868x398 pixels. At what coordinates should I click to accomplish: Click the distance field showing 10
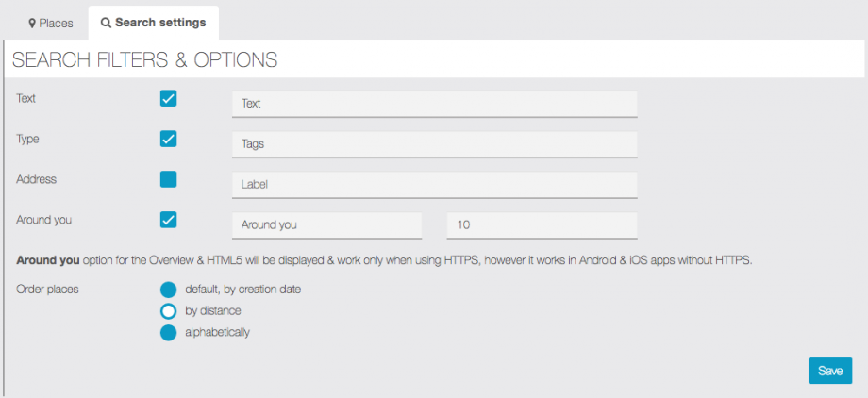(542, 225)
